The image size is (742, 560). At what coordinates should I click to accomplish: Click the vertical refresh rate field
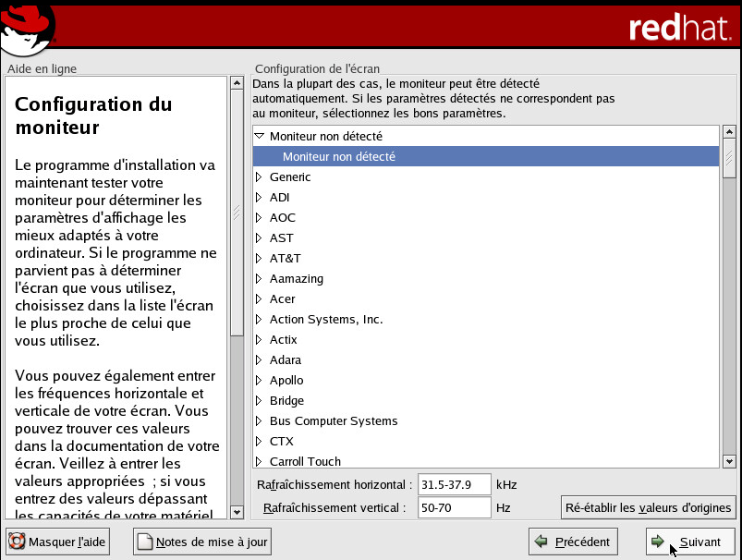click(x=453, y=507)
